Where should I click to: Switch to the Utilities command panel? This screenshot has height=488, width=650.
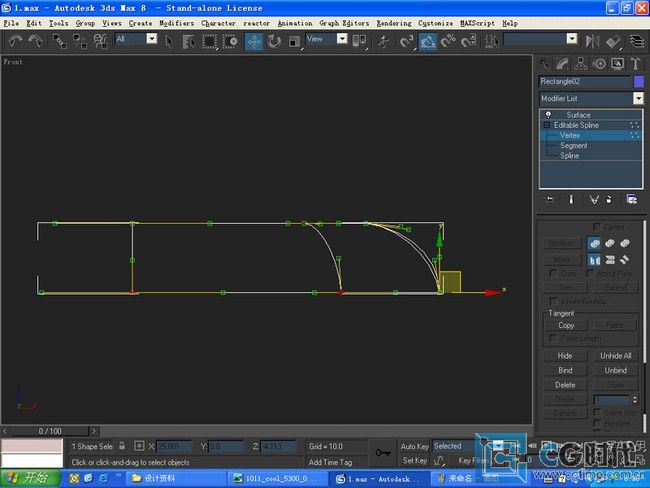pyautogui.click(x=635, y=63)
